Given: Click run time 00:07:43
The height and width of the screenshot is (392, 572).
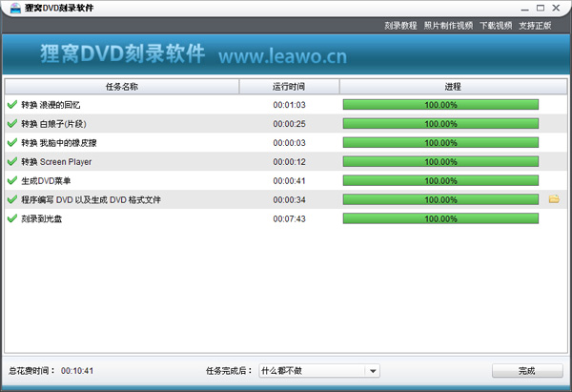Looking at the screenshot, I should (x=289, y=219).
